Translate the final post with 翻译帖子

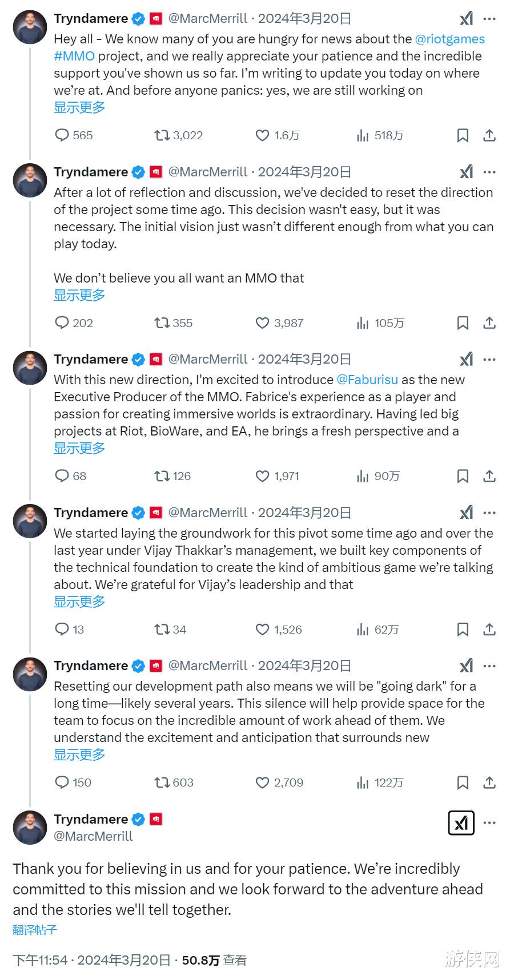35,930
